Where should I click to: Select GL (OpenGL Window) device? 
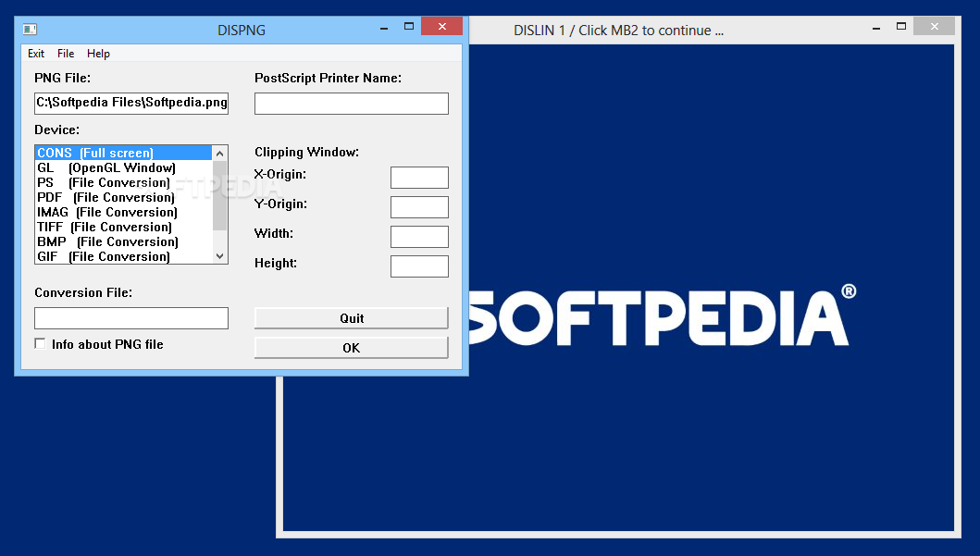(124, 168)
